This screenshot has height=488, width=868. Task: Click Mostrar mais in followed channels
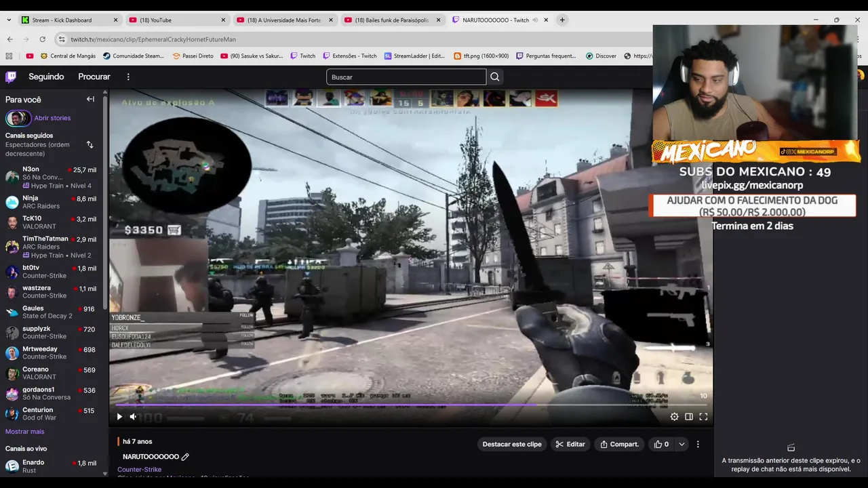coord(24,432)
